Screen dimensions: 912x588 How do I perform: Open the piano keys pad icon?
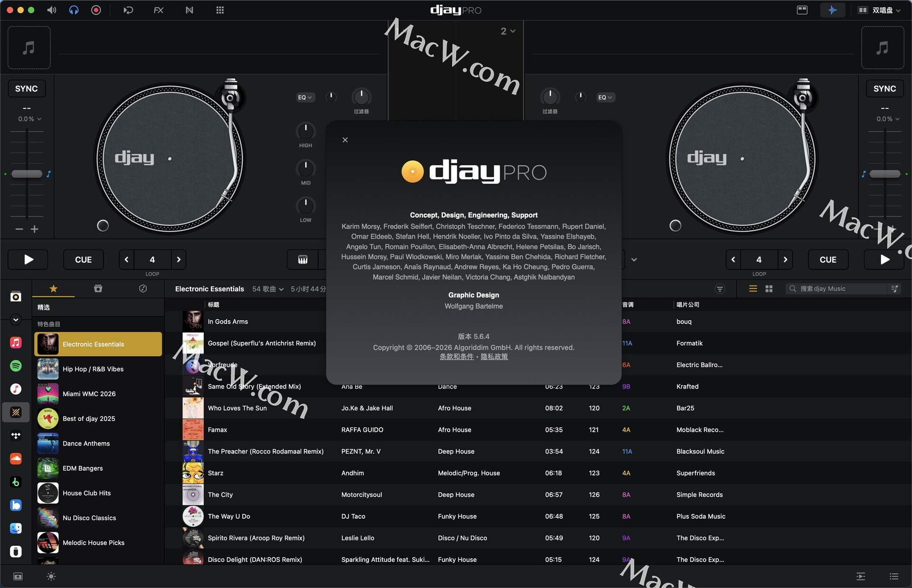pyautogui.click(x=303, y=259)
